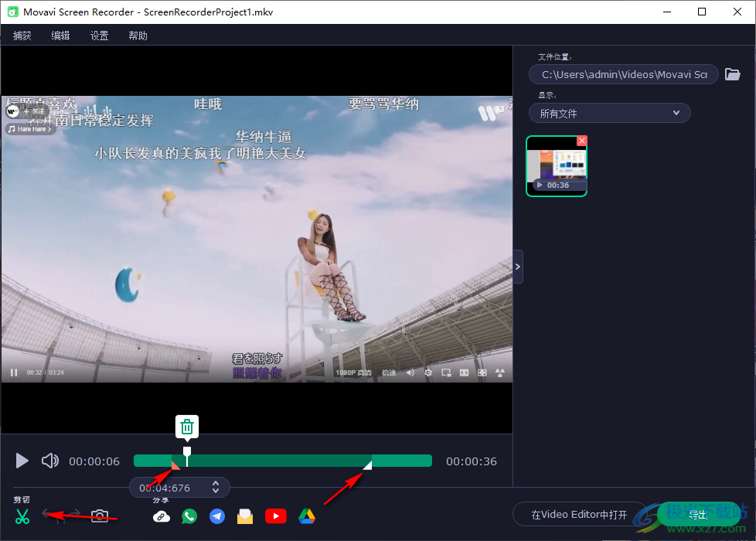Share to Telegram
This screenshot has width=756, height=541.
click(217, 516)
